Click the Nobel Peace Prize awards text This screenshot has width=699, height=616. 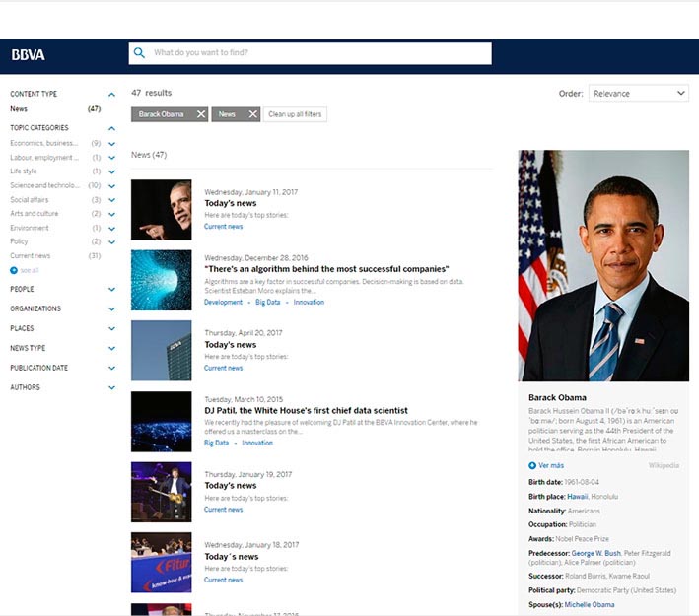click(582, 539)
